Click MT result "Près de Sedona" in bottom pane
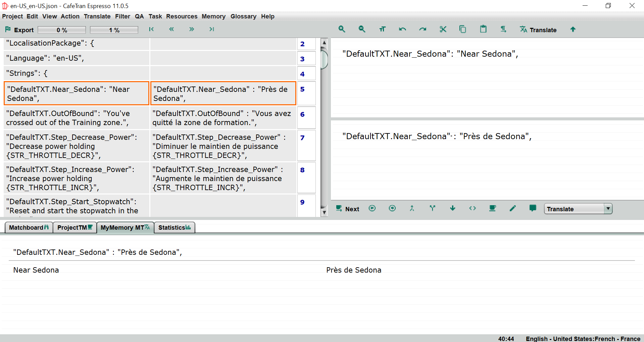This screenshot has height=342, width=644. click(354, 270)
